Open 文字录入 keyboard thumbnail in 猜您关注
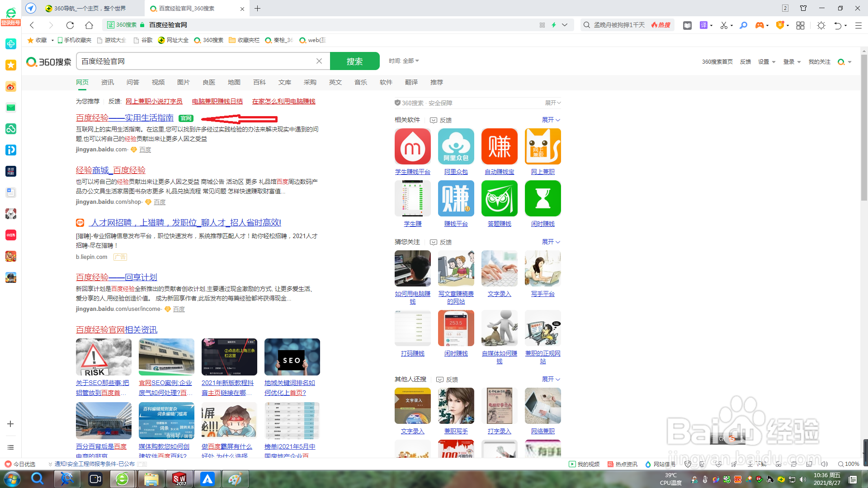This screenshot has height=488, width=868. (500, 268)
